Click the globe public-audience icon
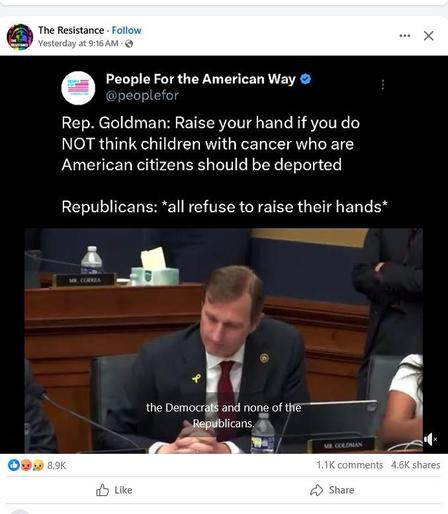This screenshot has width=448, height=514. click(129, 44)
